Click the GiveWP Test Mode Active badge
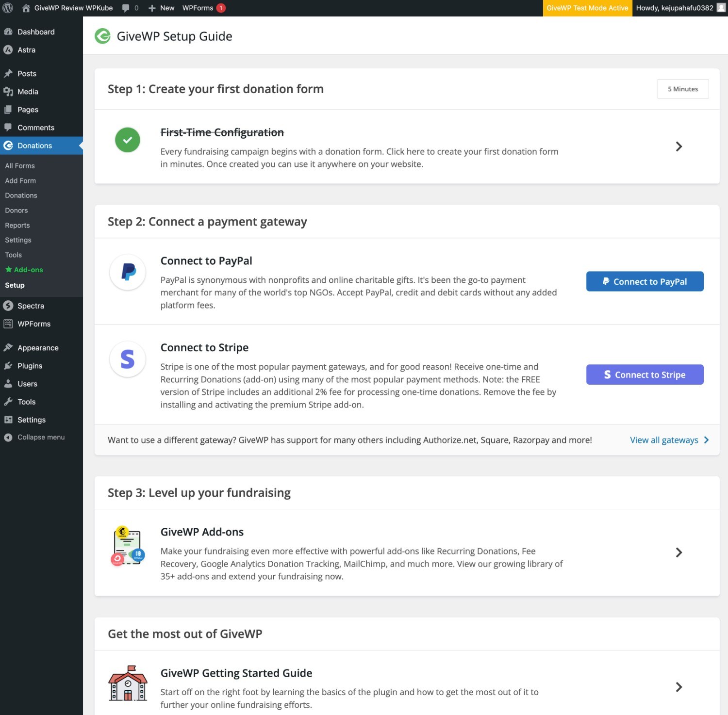Screen dimensions: 728x715 (587, 8)
